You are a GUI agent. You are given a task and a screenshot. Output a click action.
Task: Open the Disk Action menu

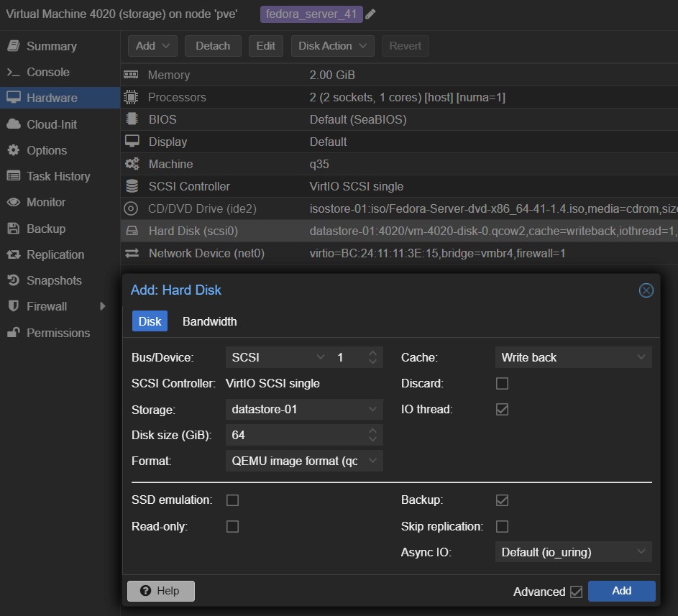coord(332,46)
